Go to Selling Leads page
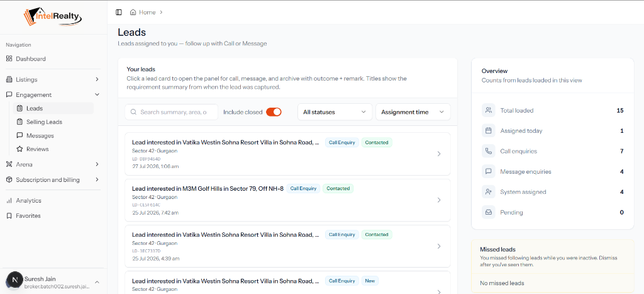Screen dimensions: 644x294 (x=53, y=122)
